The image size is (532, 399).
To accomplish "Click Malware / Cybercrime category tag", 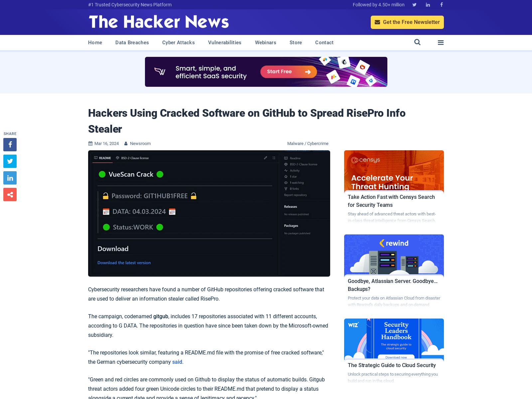I will [308, 144].
